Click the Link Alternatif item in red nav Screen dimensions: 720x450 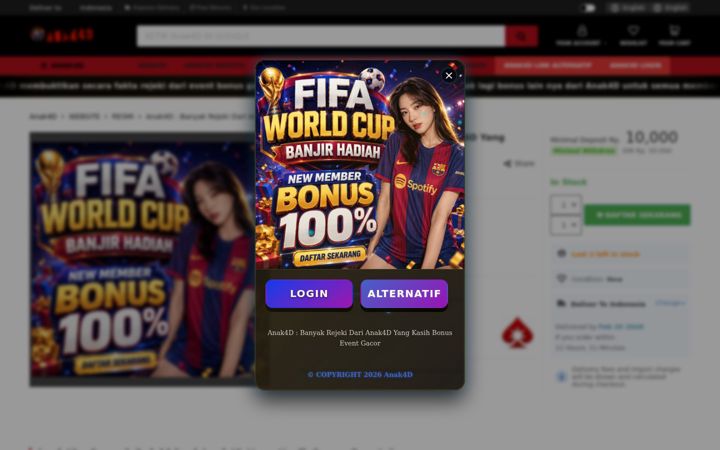[547, 66]
